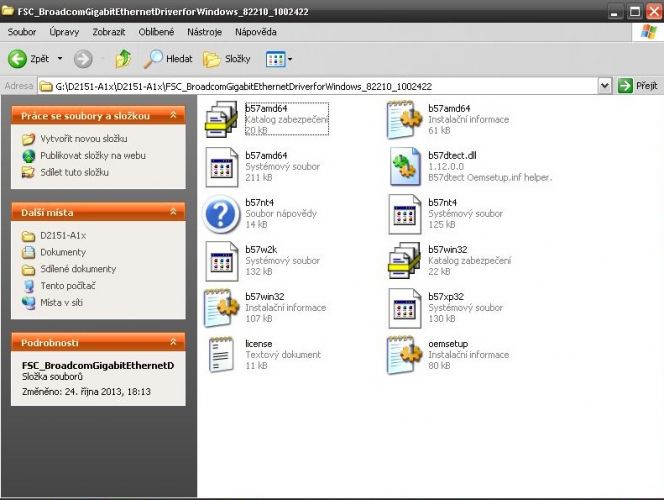Open the views dropdown arrow
664x500 pixels.
click(290, 59)
